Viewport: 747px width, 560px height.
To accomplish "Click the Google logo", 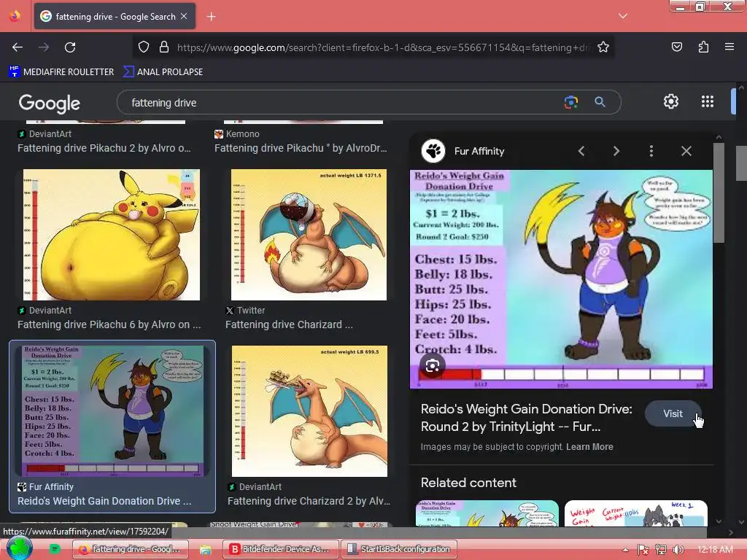I will click(49, 103).
